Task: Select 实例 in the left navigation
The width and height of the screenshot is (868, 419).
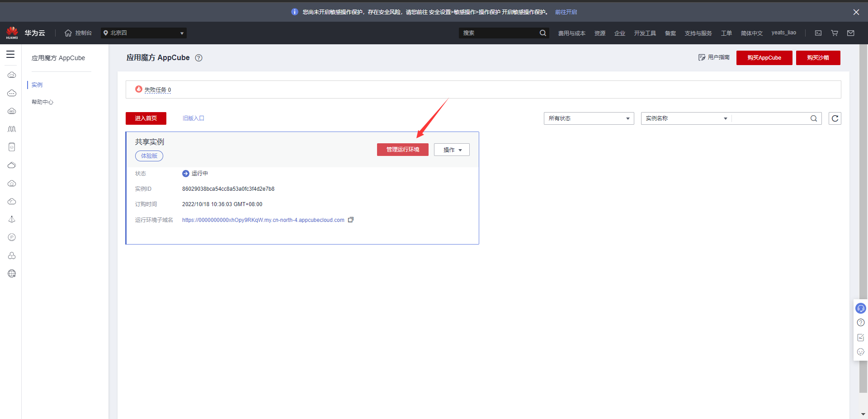Action: coord(37,85)
